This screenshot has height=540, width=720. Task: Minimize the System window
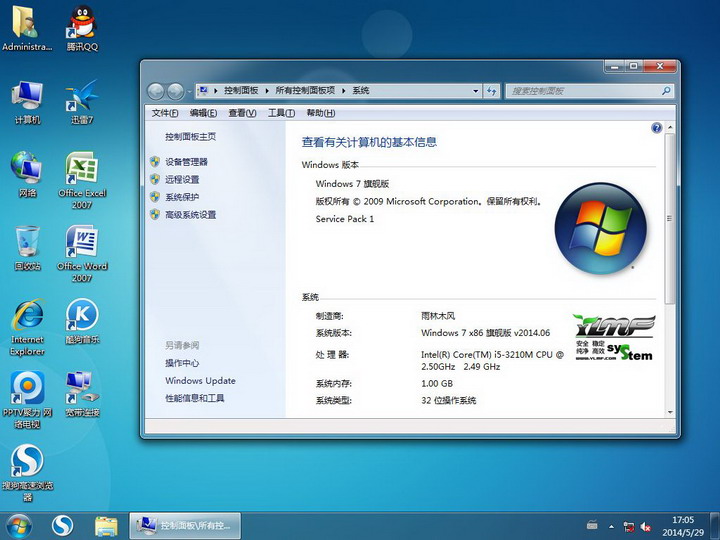coord(614,66)
